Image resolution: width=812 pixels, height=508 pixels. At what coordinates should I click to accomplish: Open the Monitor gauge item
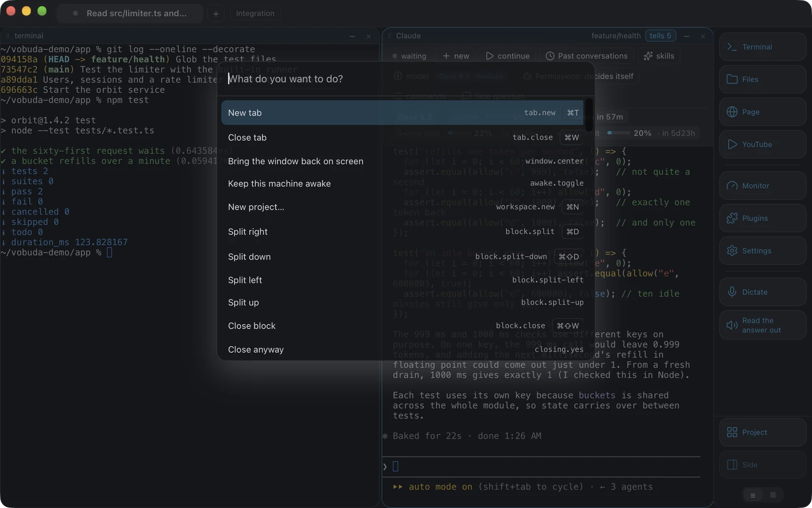point(762,186)
